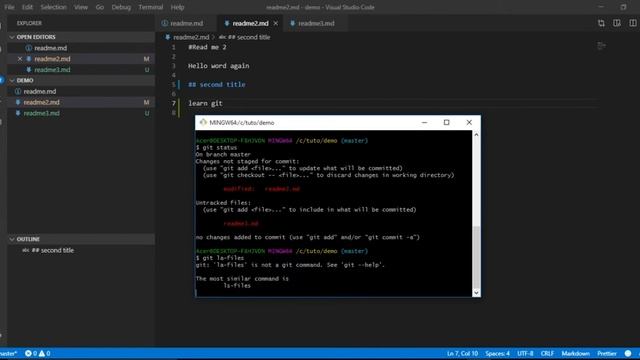Open the File menu
This screenshot has width=640, height=360.
(9, 7)
